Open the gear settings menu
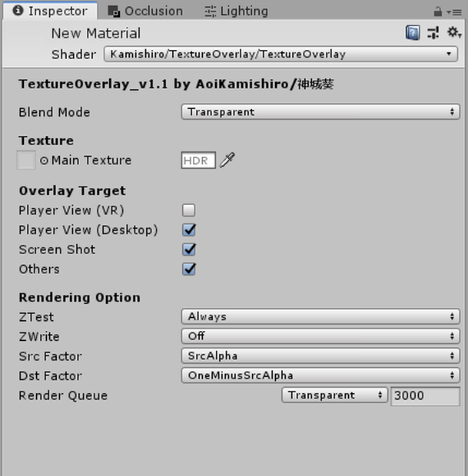Viewport: 468px width, 476px height. pos(453,32)
